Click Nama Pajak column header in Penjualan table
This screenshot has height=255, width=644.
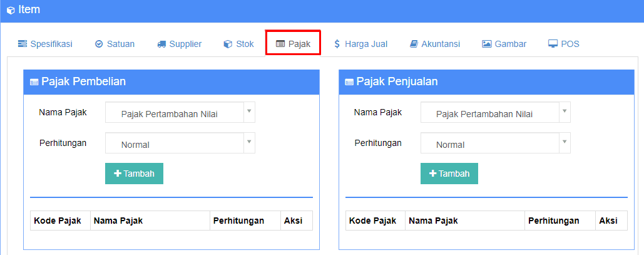[x=434, y=221]
